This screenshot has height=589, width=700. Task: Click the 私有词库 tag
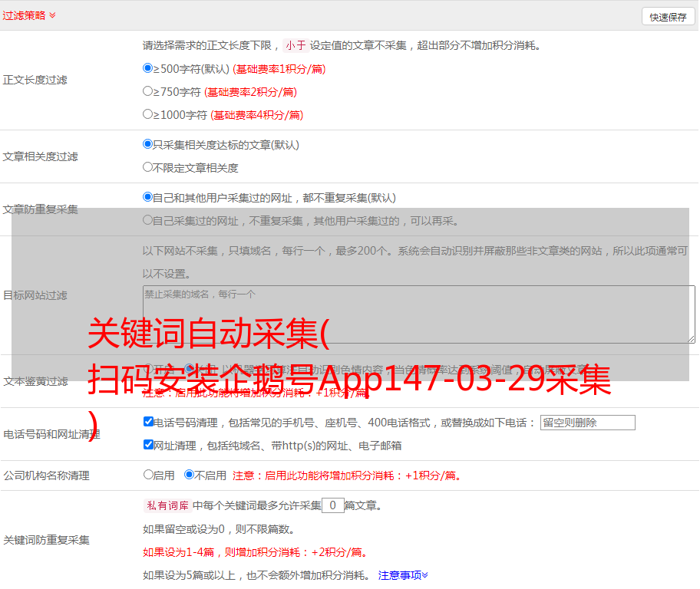pos(168,505)
